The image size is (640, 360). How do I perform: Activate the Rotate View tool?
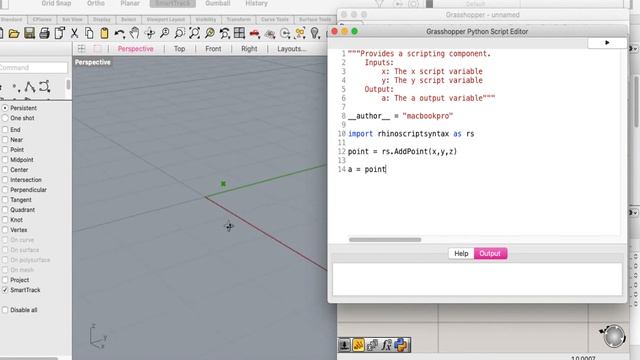click(x=149, y=33)
